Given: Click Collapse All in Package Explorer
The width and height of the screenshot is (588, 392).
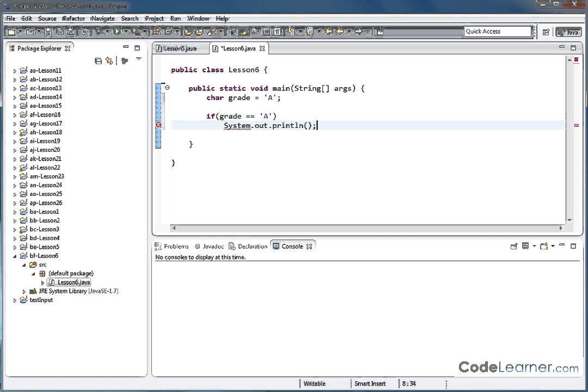Looking at the screenshot, I should pyautogui.click(x=98, y=61).
